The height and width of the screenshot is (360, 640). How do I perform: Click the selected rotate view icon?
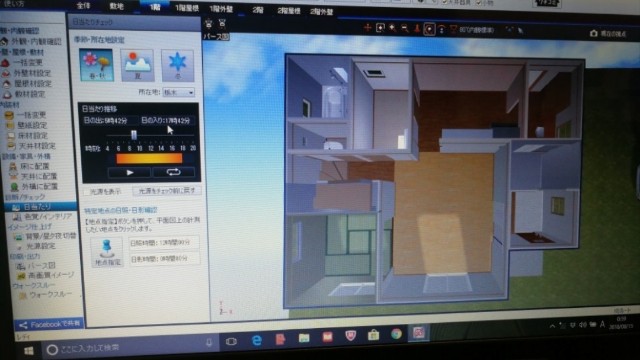pos(429,29)
